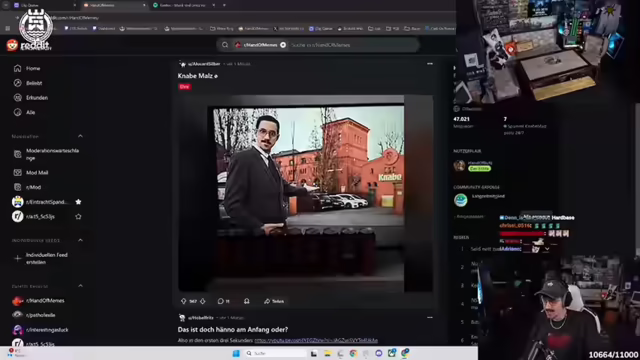640x360 pixels.
Task: Collapse the Moderation section chevron
Action: [x=80, y=136]
